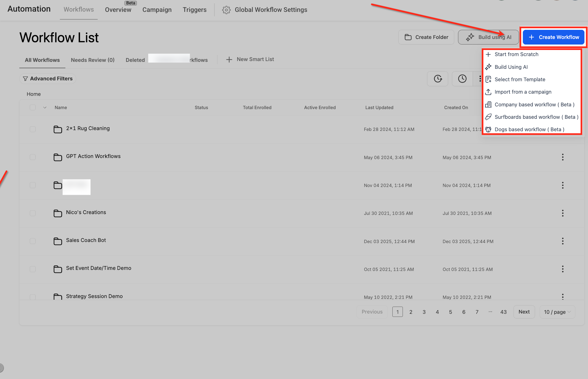The width and height of the screenshot is (588, 379).
Task: Open the three-dot menu for the Nov 04 2024 folder
Action: click(x=563, y=185)
